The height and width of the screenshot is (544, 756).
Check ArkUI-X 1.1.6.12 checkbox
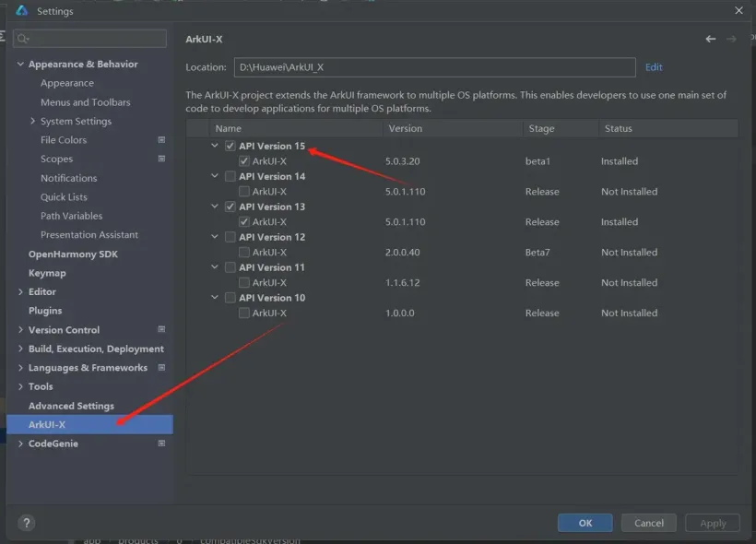tap(244, 283)
